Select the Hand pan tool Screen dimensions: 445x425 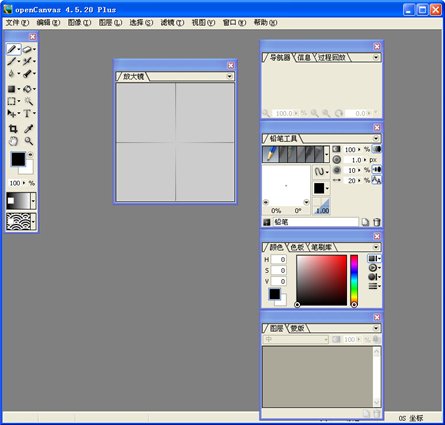coord(13,141)
